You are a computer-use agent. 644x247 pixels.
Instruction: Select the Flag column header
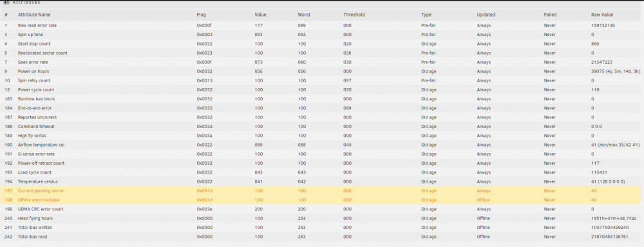(x=201, y=15)
